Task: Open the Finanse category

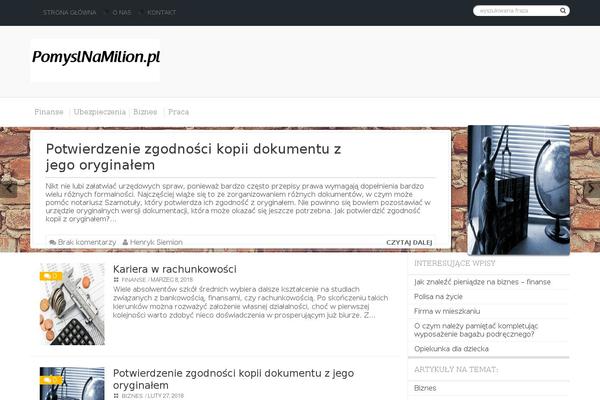Action: pyautogui.click(x=49, y=112)
